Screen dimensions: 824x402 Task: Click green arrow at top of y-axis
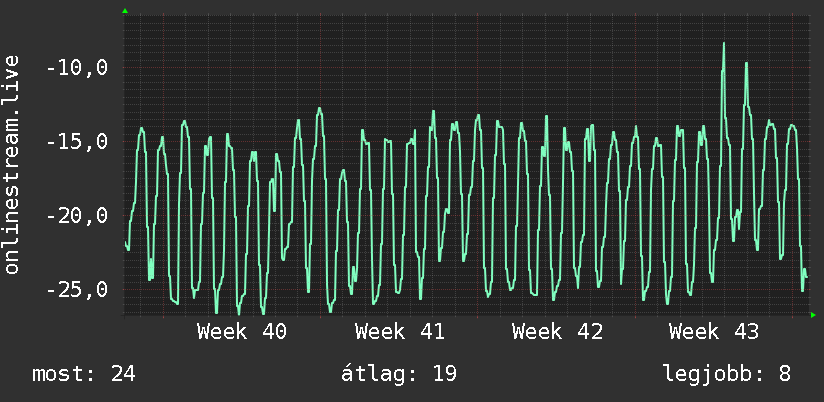[x=125, y=11]
